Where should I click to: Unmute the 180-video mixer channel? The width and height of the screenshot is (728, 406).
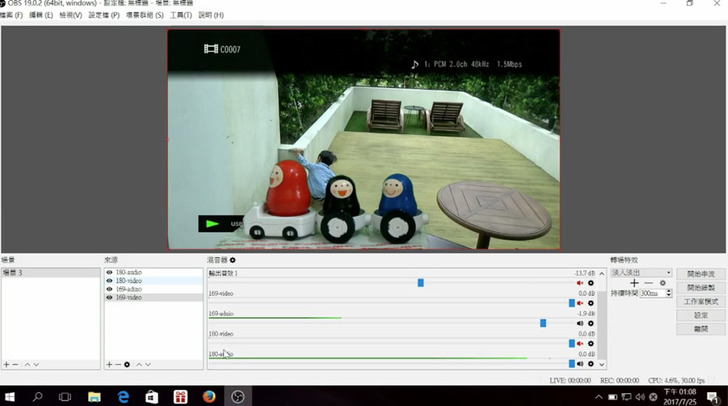(580, 344)
